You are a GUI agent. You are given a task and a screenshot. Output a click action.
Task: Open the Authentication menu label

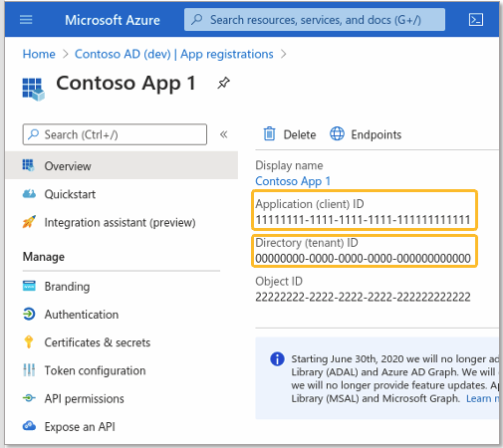coord(82,315)
